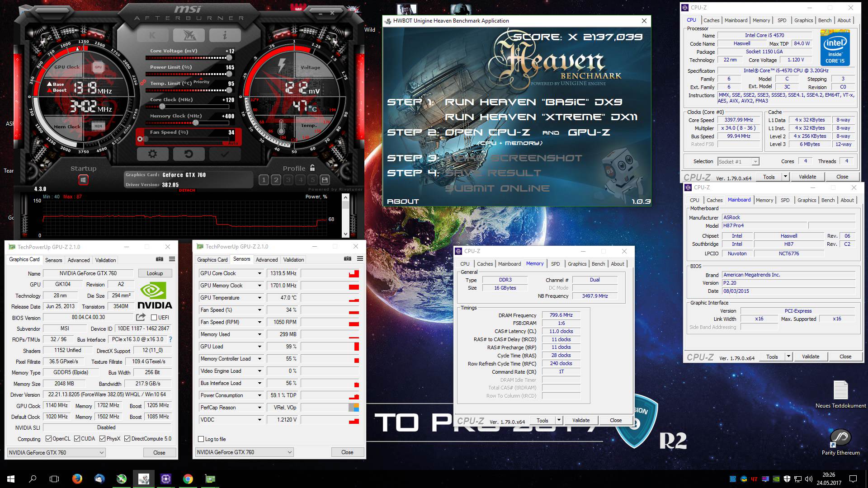868x488 pixels.
Task: Open MSI Afterburner settings gear
Action: click(x=152, y=154)
